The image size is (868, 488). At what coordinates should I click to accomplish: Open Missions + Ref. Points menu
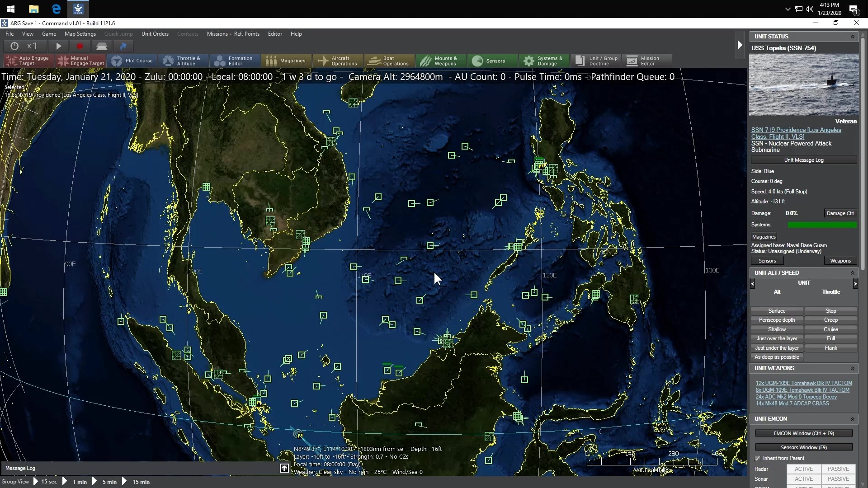tap(233, 34)
